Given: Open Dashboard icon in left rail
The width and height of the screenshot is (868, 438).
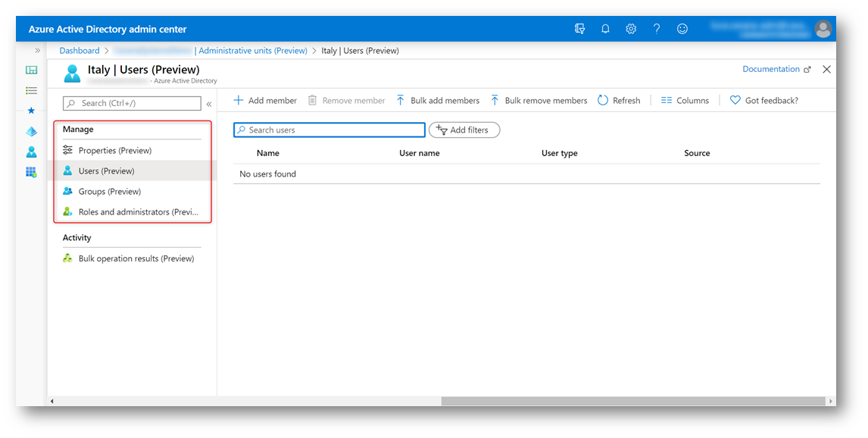Looking at the screenshot, I should click(32, 70).
